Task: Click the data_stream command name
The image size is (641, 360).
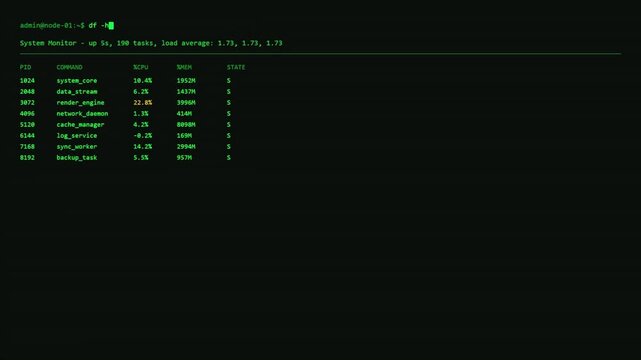Action: pos(77,92)
